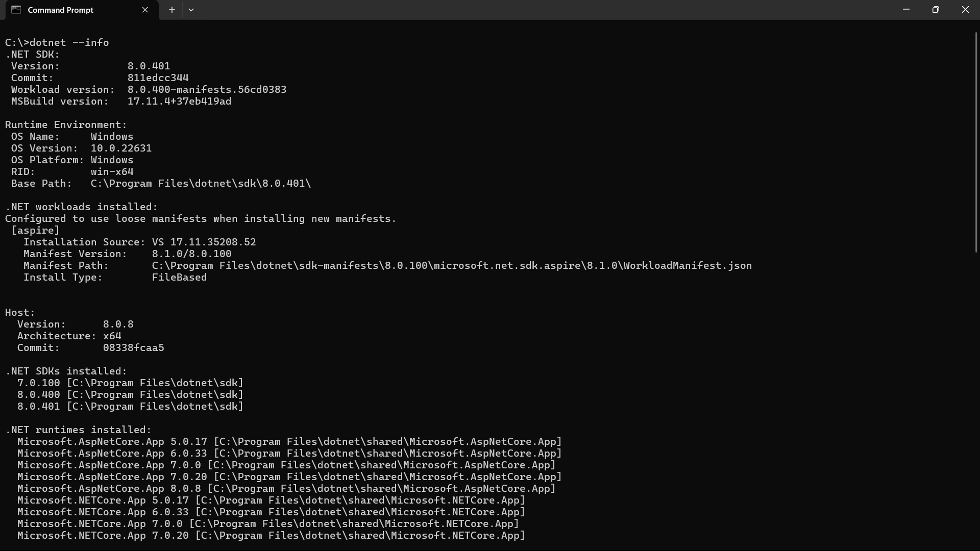The width and height of the screenshot is (980, 551).
Task: Expand the new tab profile dropdown
Action: point(191,10)
